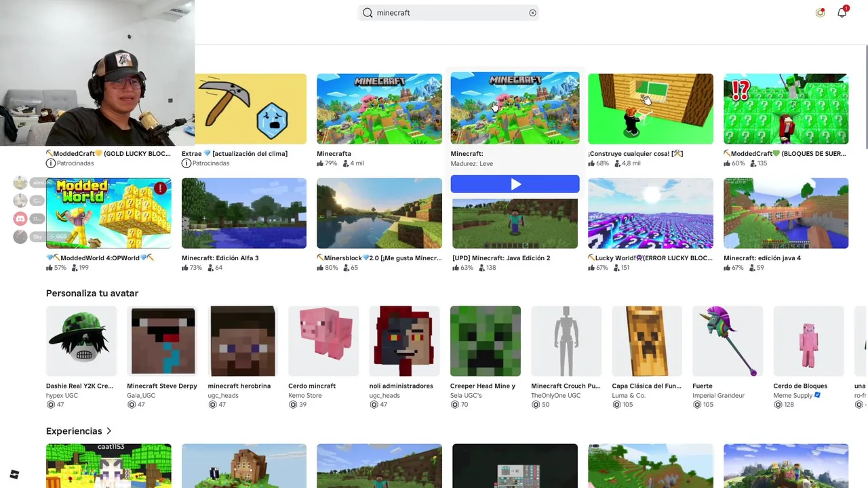Image resolution: width=868 pixels, height=488 pixels.
Task: Open Lucky World purple blocks thumbnail
Action: (650, 213)
